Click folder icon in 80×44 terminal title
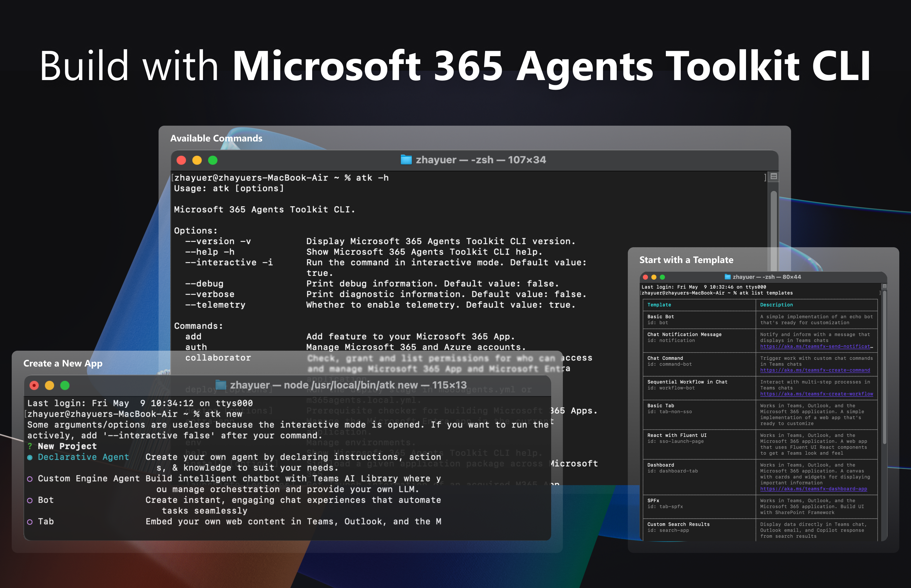911x588 pixels. [728, 277]
